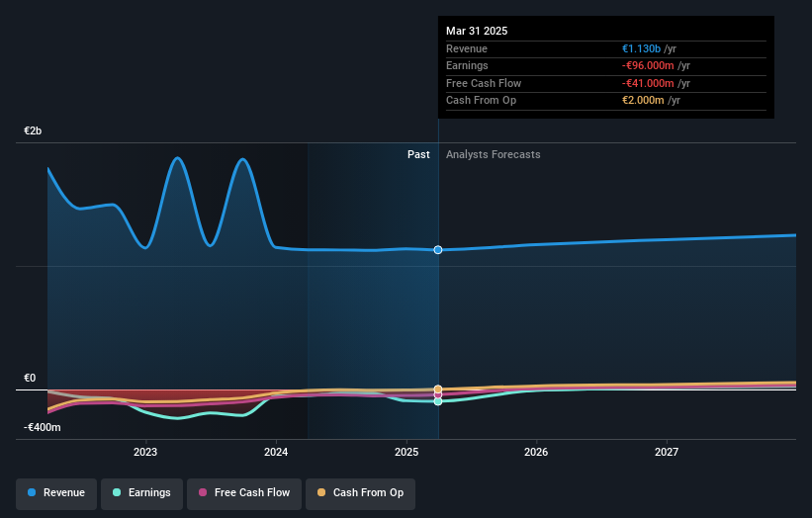
Task: Click the teal Earnings data point marker
Action: [x=438, y=401]
